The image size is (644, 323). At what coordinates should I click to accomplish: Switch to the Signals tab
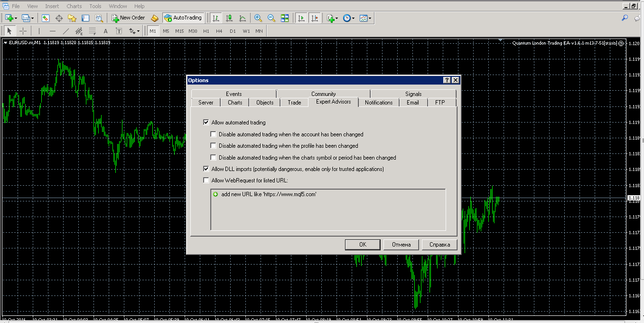[413, 94]
